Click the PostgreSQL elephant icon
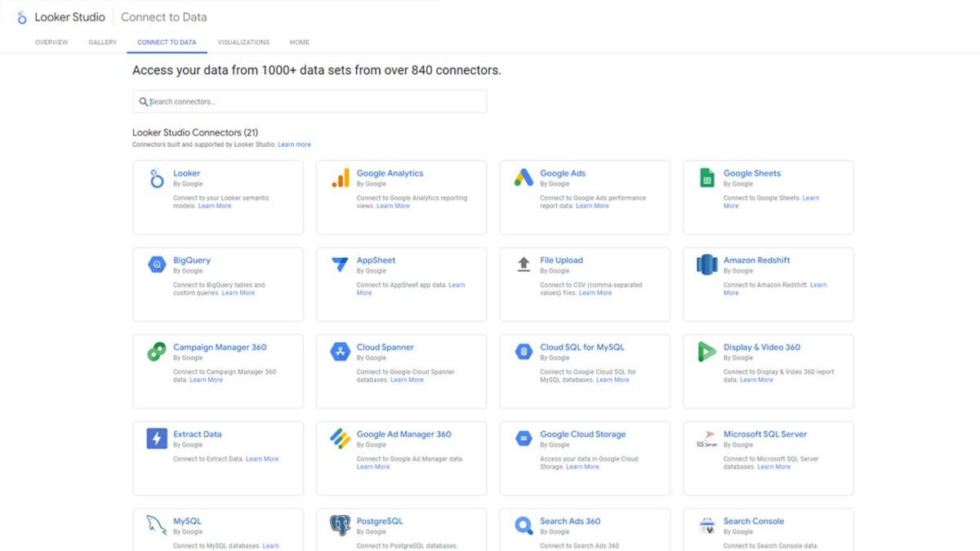The image size is (980, 551). tap(340, 525)
